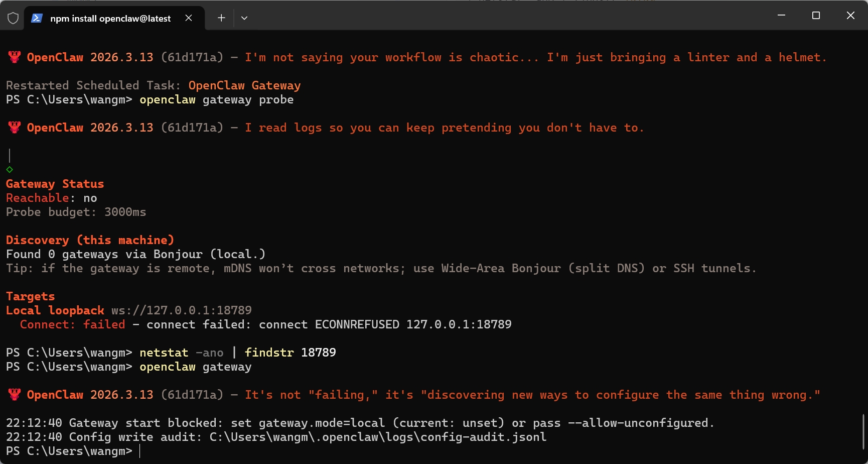Image resolution: width=868 pixels, height=464 pixels.
Task: Click the shield icon in the title bar
Action: (x=13, y=18)
